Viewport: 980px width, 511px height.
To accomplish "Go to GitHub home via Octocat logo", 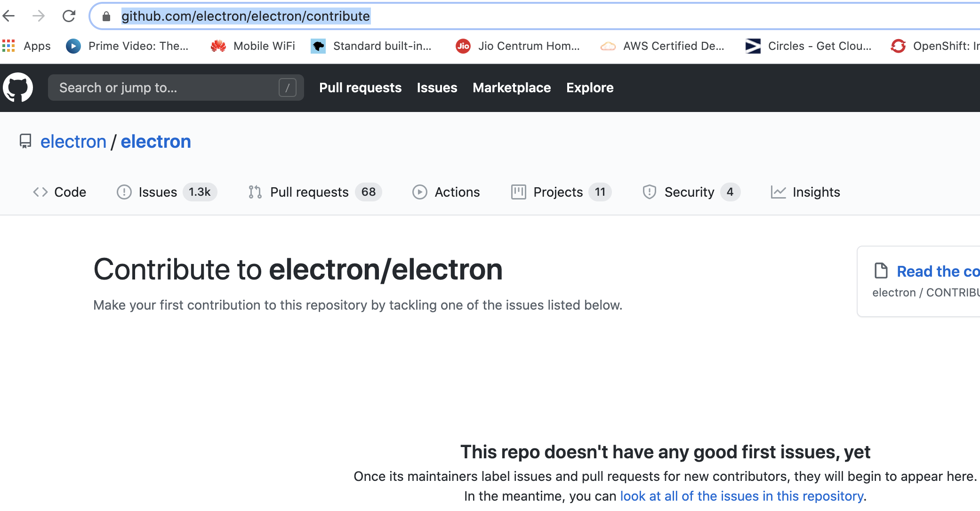I will pyautogui.click(x=18, y=87).
